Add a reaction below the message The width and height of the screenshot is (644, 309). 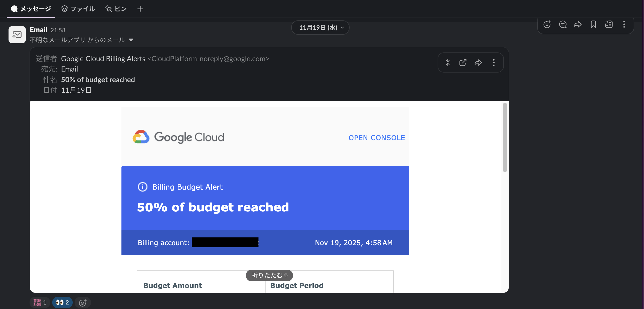83,302
